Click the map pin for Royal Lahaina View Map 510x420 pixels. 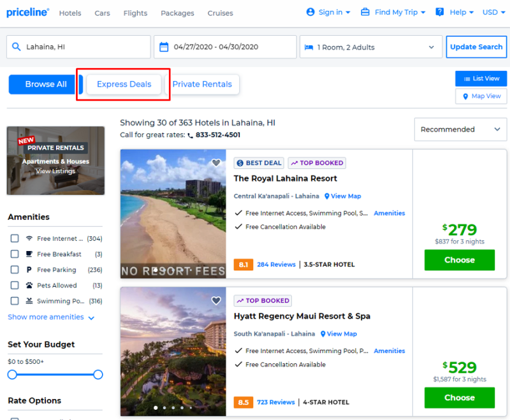pos(327,196)
